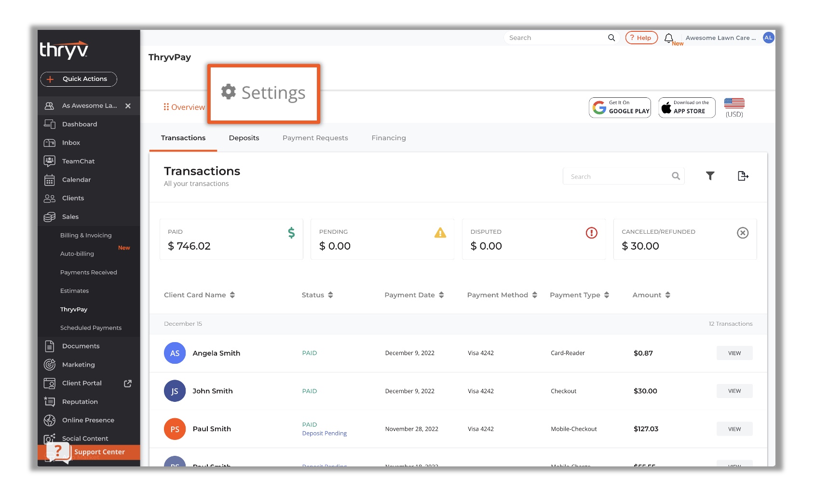Select the USD flag currency icon
Screen dimensions: 814x504
pos(734,103)
